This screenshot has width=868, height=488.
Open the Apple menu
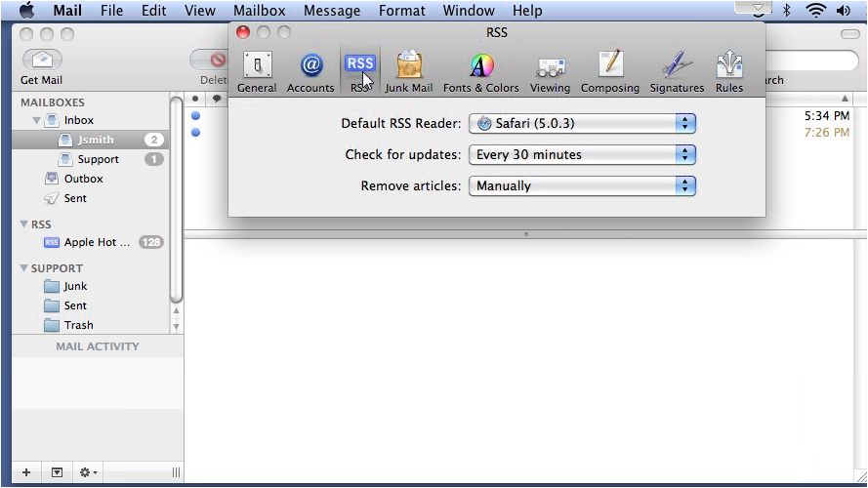pos(26,10)
